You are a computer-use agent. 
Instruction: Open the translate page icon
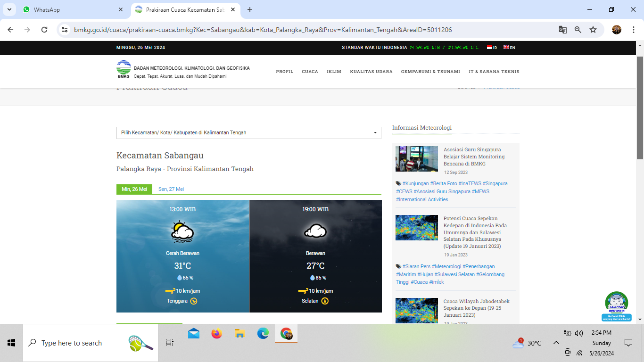tap(563, 30)
